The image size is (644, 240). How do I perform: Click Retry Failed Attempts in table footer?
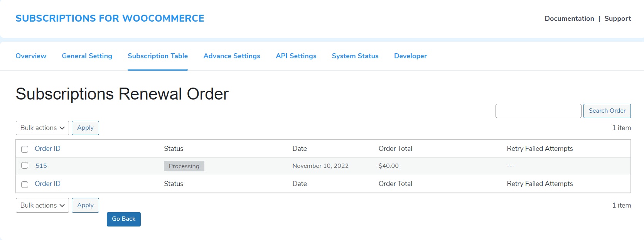[x=540, y=184]
